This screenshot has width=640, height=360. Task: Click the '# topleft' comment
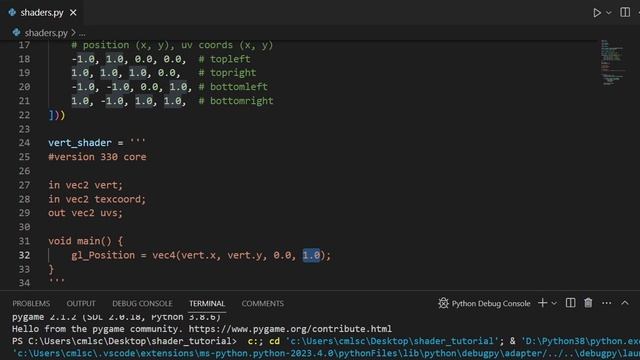click(x=224, y=59)
